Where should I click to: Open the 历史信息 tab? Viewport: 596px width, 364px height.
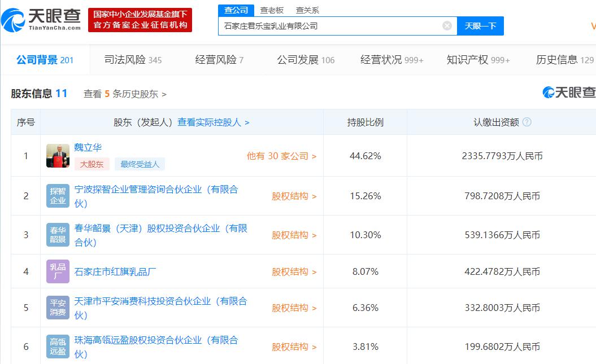tap(565, 60)
